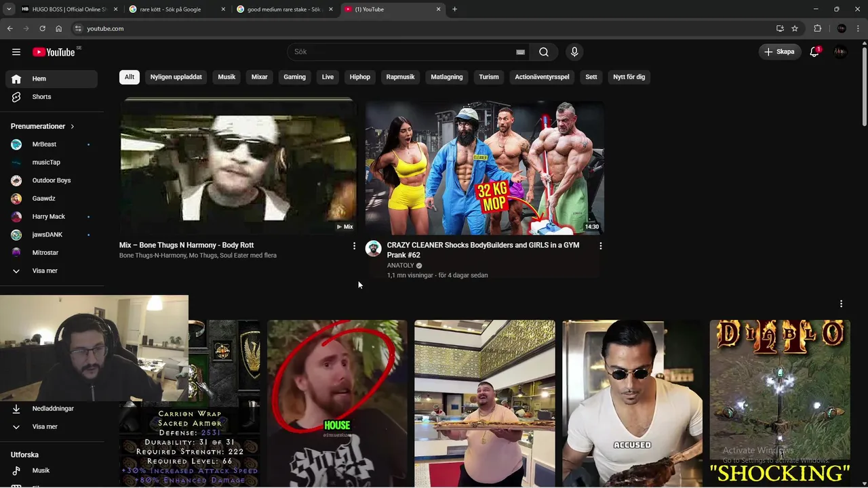Expand Prenumerationer section arrow

pyautogui.click(x=72, y=126)
